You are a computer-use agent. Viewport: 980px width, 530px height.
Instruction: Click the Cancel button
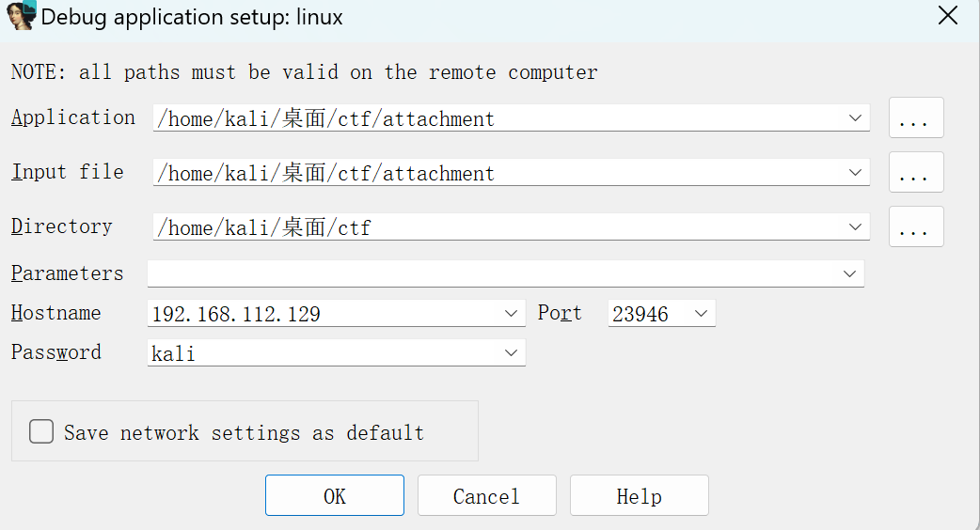click(486, 496)
